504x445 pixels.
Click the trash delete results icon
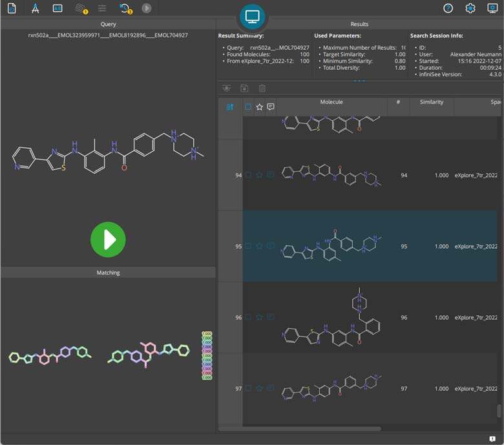pos(262,88)
